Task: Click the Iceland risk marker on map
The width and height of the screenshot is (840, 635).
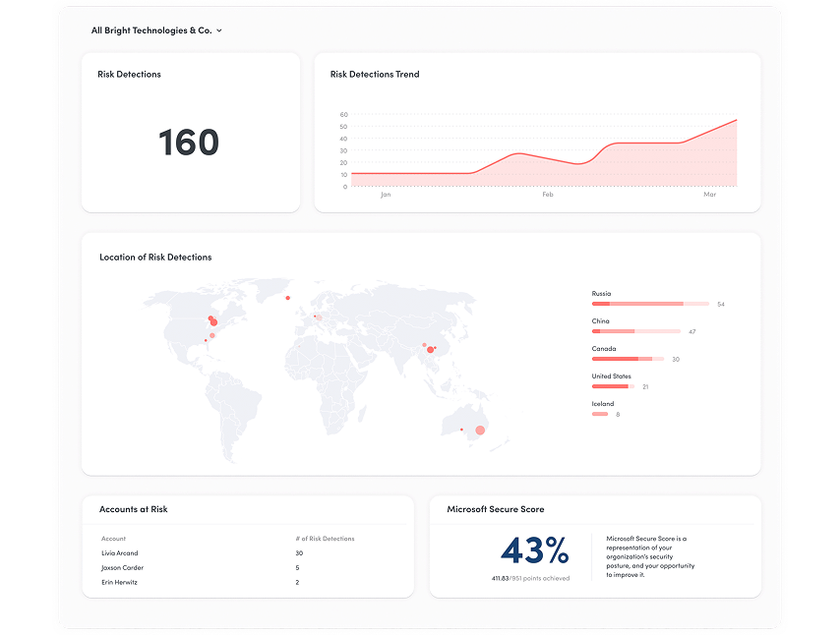Action: pyautogui.click(x=288, y=298)
